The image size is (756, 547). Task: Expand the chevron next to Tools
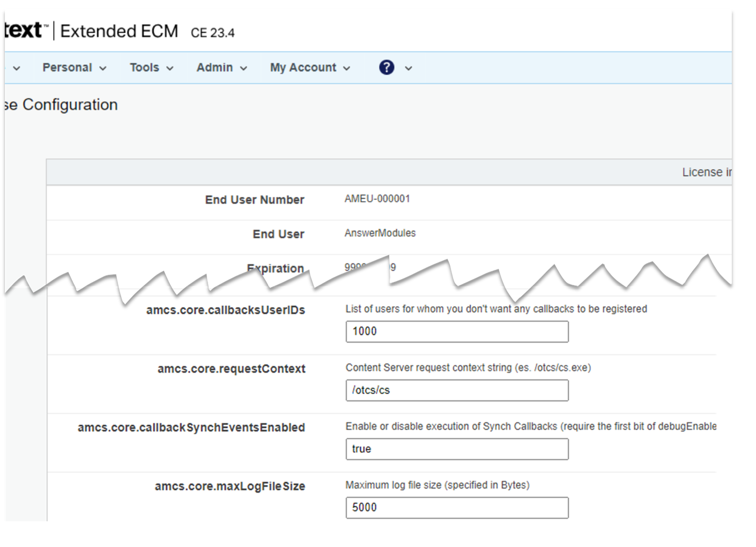point(170,68)
